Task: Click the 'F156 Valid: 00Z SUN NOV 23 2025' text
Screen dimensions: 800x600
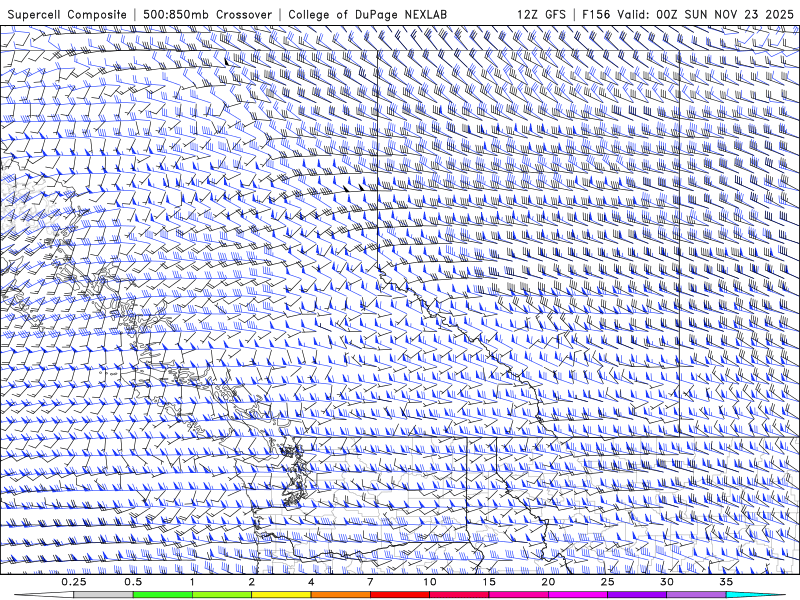Action: (x=687, y=14)
